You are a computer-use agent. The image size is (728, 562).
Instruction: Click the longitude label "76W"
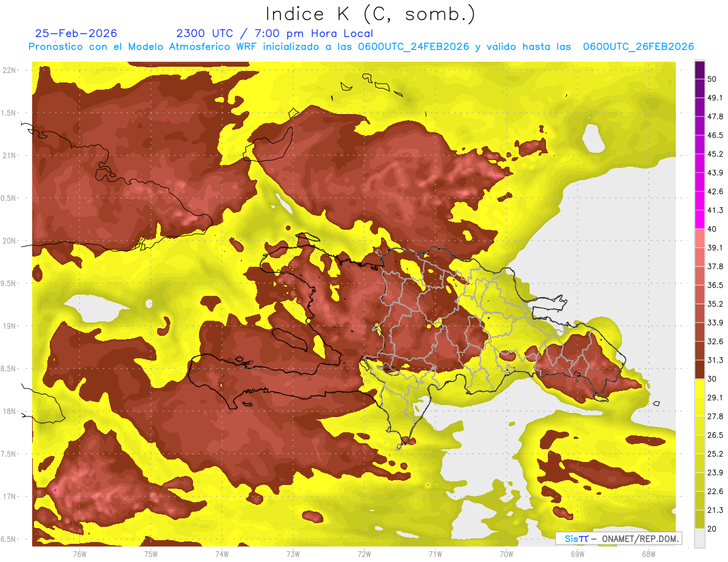click(x=79, y=554)
